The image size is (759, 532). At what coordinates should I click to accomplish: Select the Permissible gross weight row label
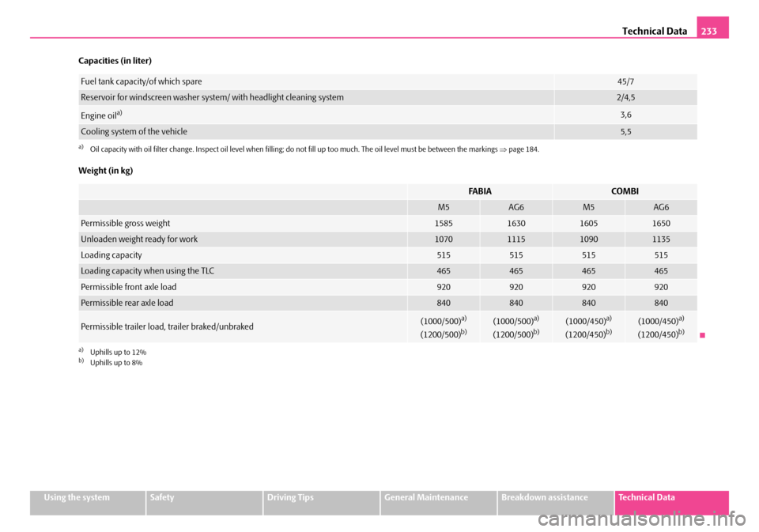(125, 223)
